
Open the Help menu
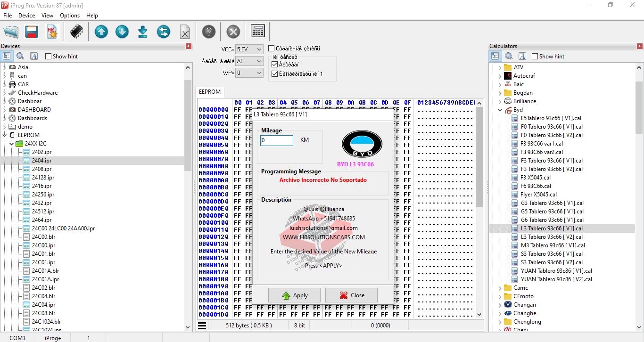[92, 16]
